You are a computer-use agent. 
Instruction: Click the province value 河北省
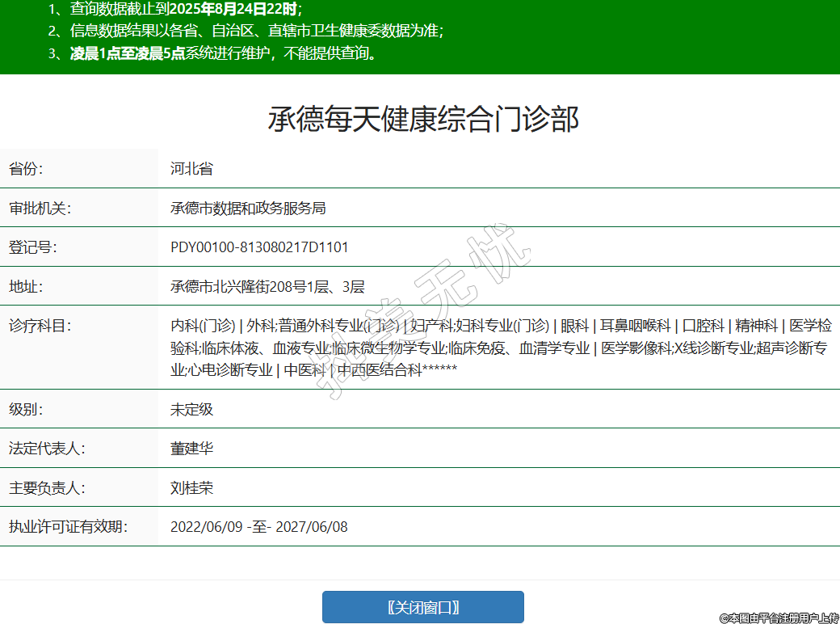(191, 169)
